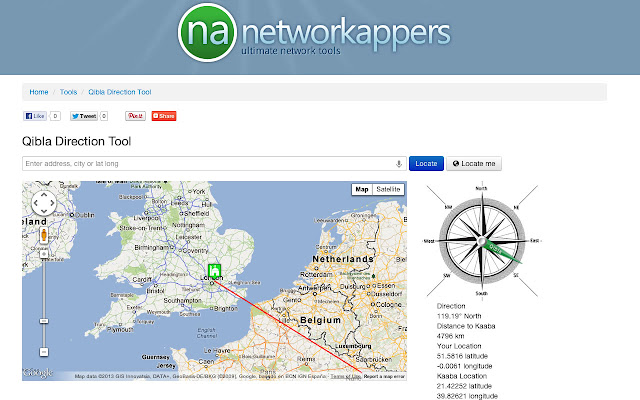Open the Terms of Use map link
This screenshot has height=400, width=640.
click(346, 376)
